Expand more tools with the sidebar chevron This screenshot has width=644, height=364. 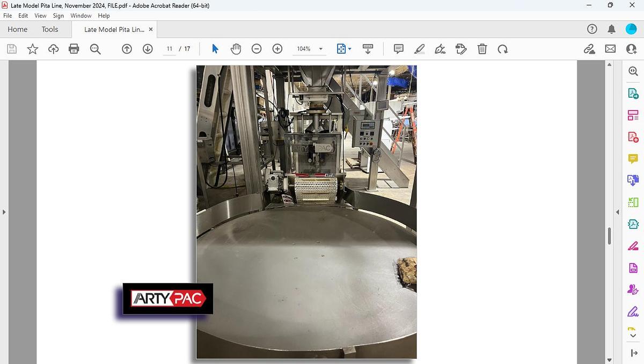tap(632, 334)
